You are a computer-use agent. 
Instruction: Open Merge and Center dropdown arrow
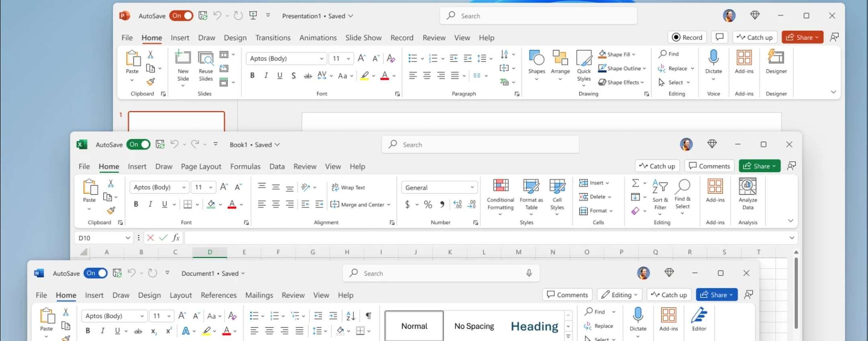pyautogui.click(x=389, y=205)
